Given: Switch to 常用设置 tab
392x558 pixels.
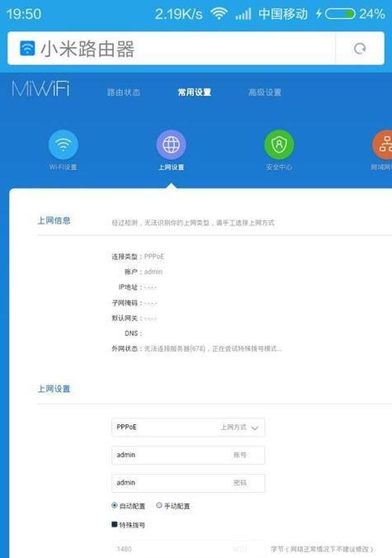Looking at the screenshot, I should tap(194, 92).
